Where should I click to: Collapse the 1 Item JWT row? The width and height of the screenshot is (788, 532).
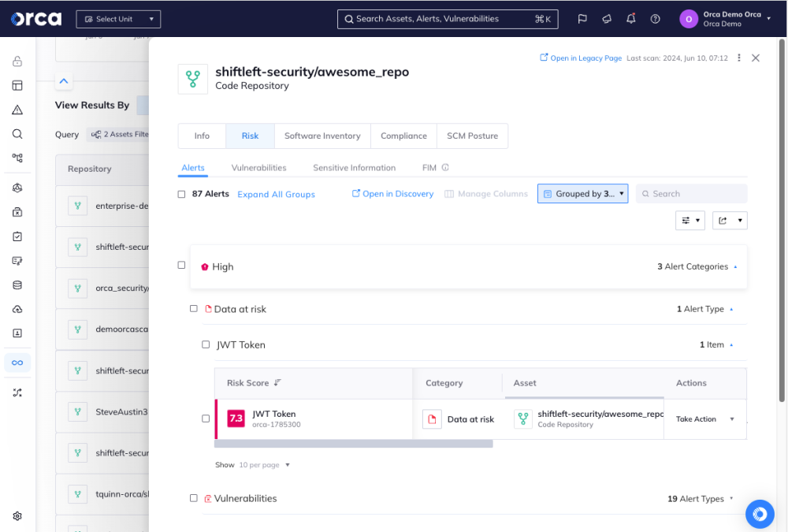[731, 345]
